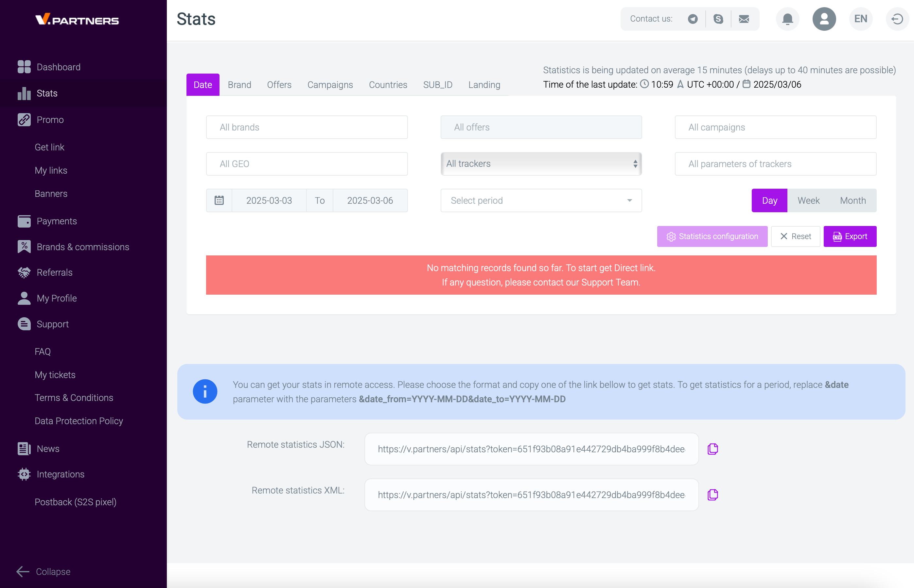Screen dimensions: 914x588
Task: Open user account avatar
Action: point(824,19)
